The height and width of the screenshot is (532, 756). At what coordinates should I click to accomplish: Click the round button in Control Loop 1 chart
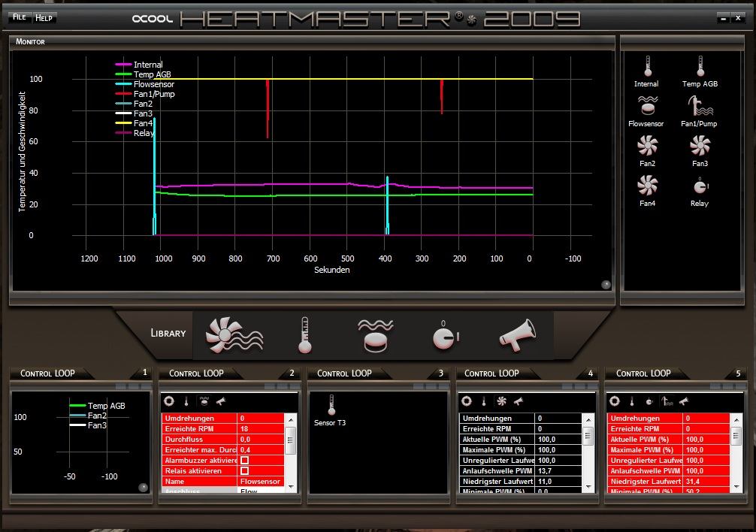[x=143, y=487]
